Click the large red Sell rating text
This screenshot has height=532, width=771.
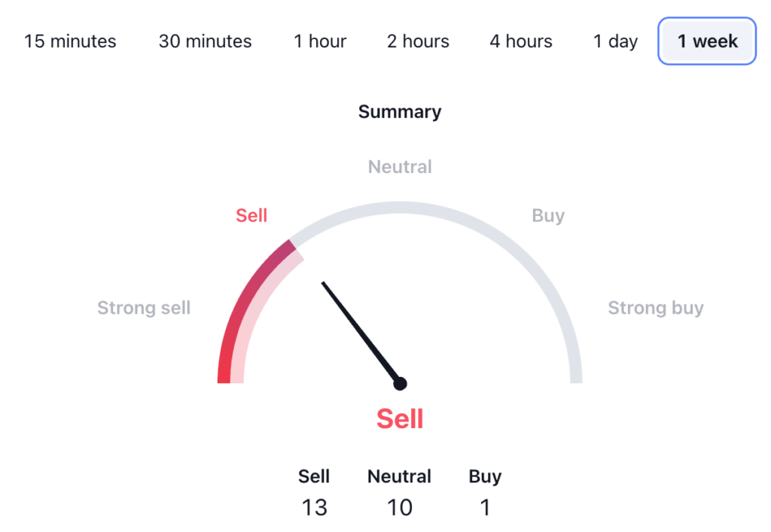[400, 418]
